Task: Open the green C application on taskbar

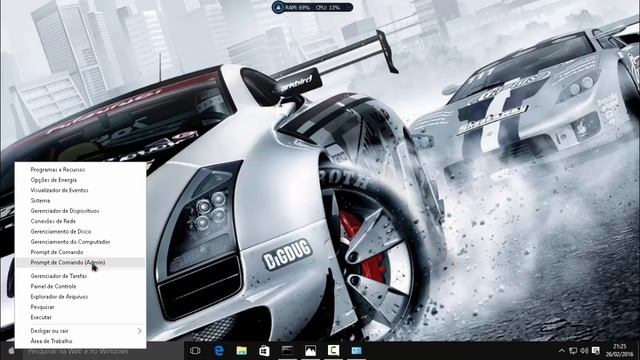Action: (333, 351)
